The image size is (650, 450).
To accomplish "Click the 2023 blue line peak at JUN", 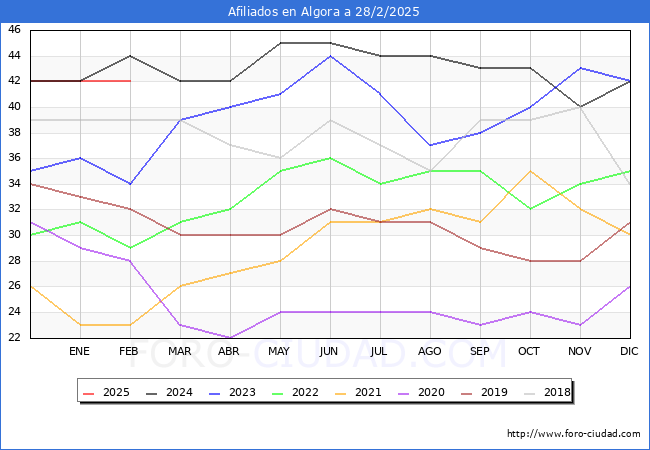I will 330,56.
